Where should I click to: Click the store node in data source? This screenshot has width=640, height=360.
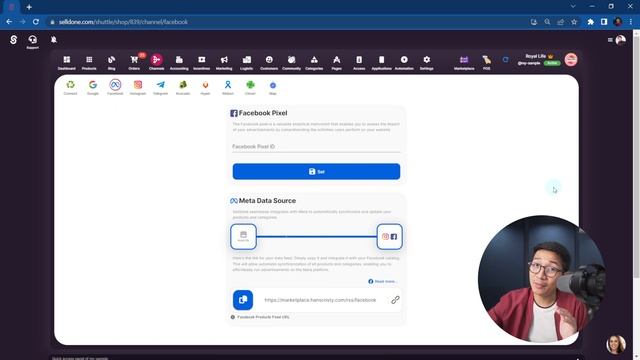pos(243,236)
